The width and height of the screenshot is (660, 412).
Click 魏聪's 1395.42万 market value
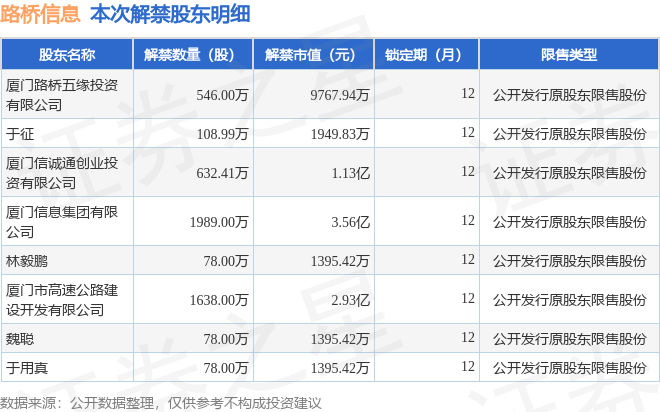click(340, 339)
